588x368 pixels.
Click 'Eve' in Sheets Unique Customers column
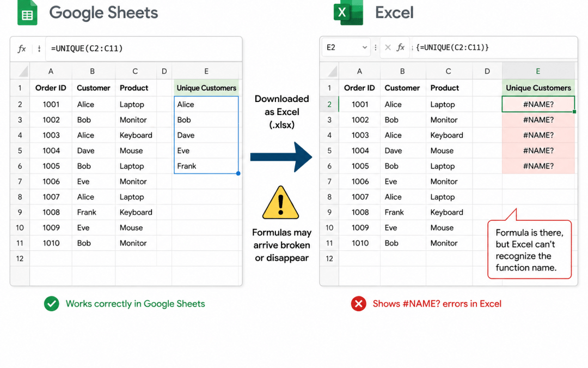click(206, 150)
